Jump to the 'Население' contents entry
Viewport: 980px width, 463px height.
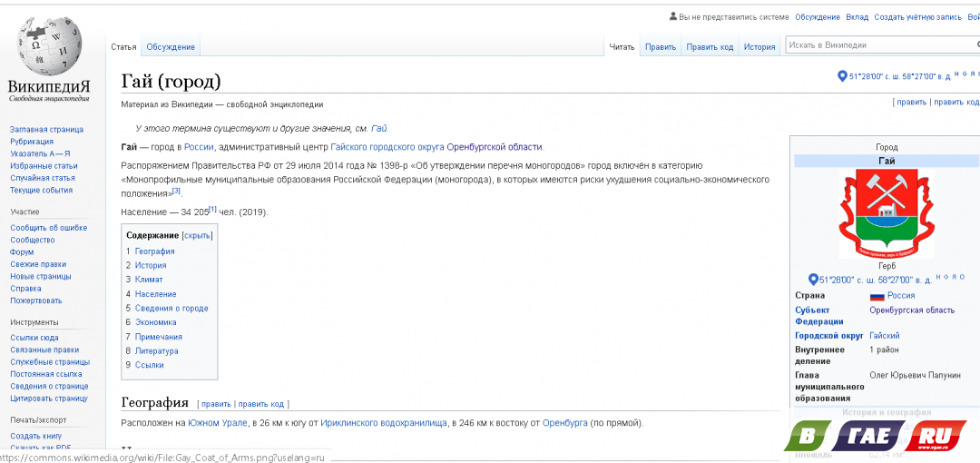[156, 294]
